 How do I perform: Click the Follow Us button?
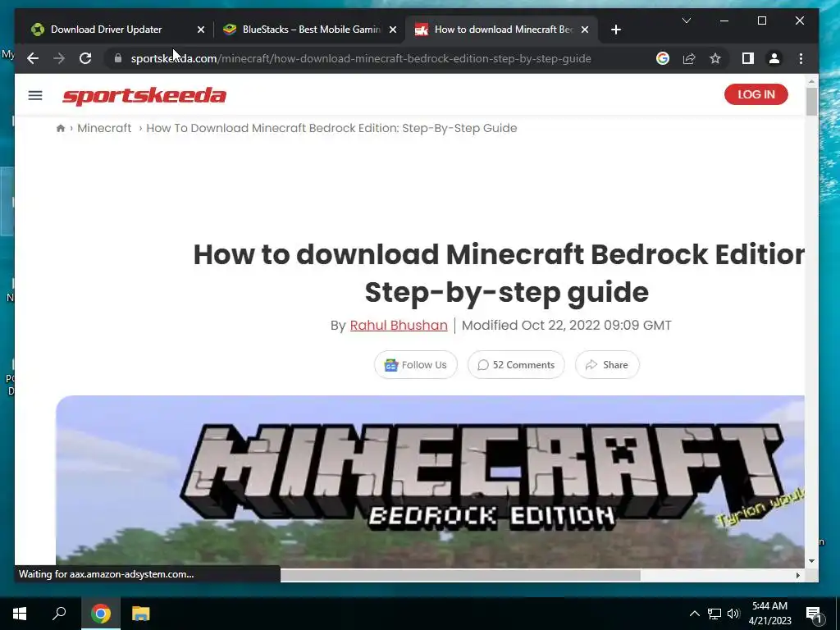click(416, 365)
